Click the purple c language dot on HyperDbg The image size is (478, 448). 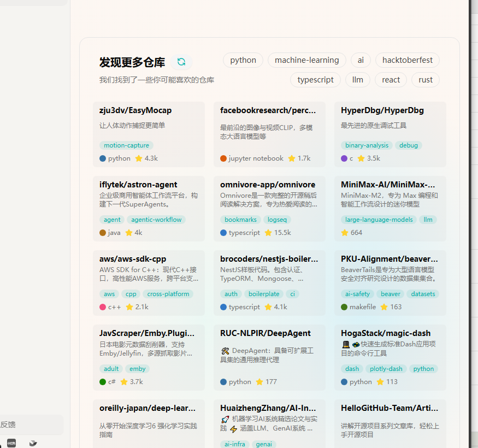coord(344,158)
